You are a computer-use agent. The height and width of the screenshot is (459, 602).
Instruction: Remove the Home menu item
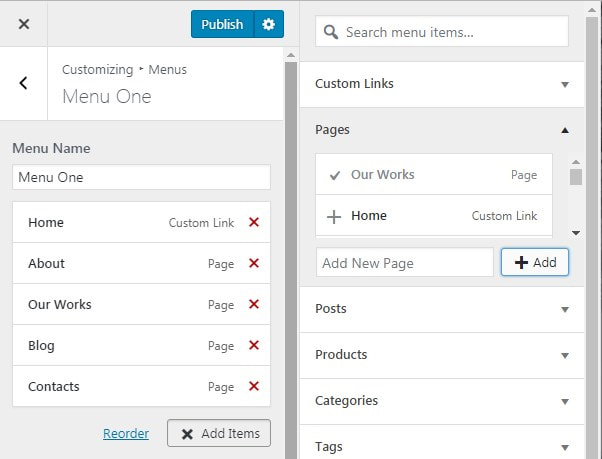coord(254,222)
